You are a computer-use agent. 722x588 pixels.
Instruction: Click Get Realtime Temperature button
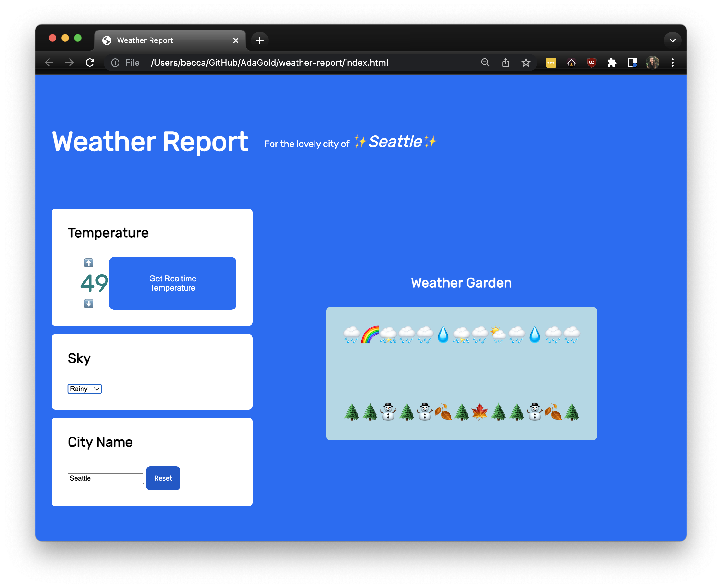173,283
